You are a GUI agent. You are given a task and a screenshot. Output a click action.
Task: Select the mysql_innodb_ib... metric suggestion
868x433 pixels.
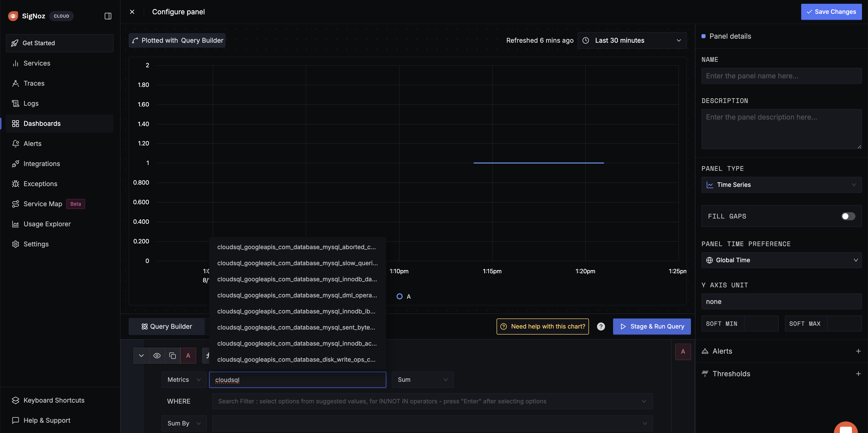pyautogui.click(x=298, y=311)
